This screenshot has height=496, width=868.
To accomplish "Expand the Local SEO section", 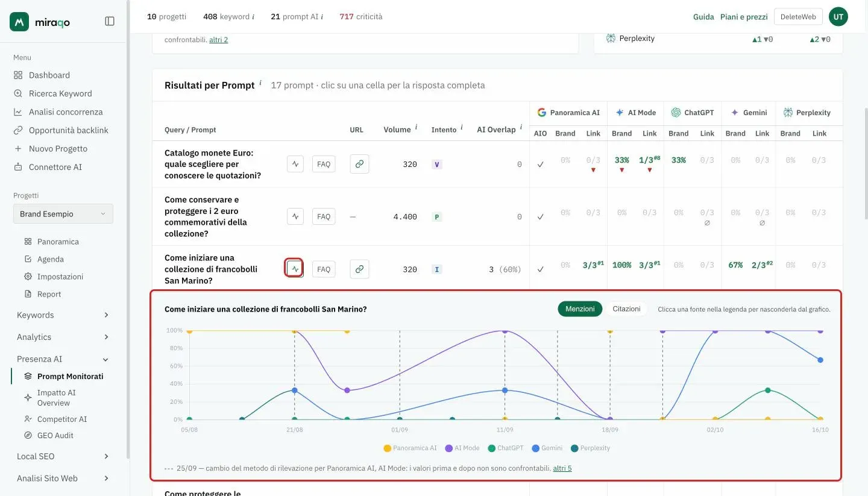I will 63,457.
